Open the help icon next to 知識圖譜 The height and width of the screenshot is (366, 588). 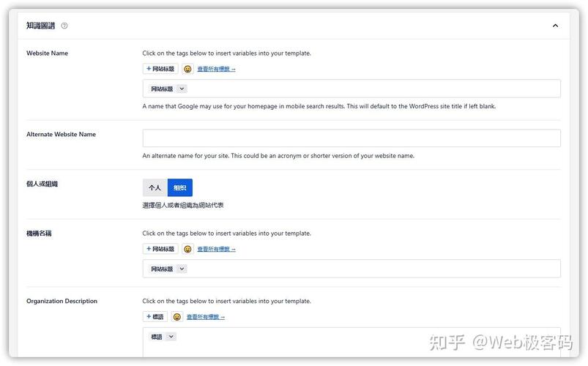(64, 26)
